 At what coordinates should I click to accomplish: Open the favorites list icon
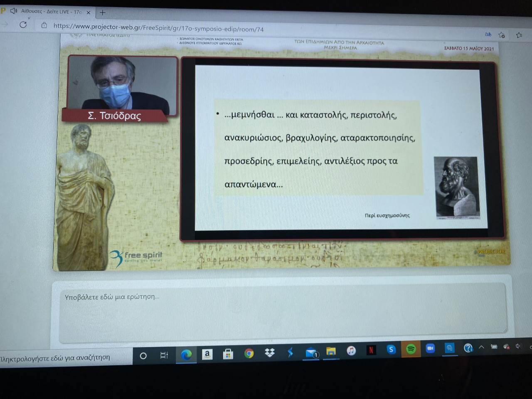click(x=519, y=35)
